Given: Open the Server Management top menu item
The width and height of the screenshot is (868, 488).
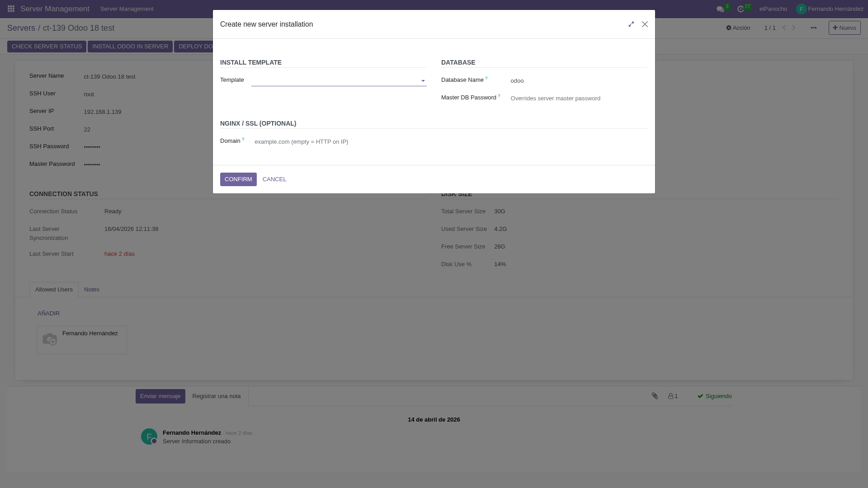Looking at the screenshot, I should pyautogui.click(x=127, y=9).
